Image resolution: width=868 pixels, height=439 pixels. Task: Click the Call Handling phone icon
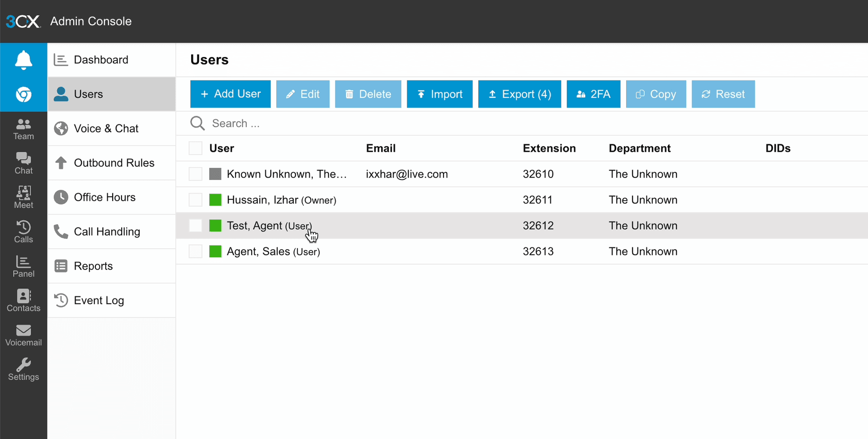[61, 231]
